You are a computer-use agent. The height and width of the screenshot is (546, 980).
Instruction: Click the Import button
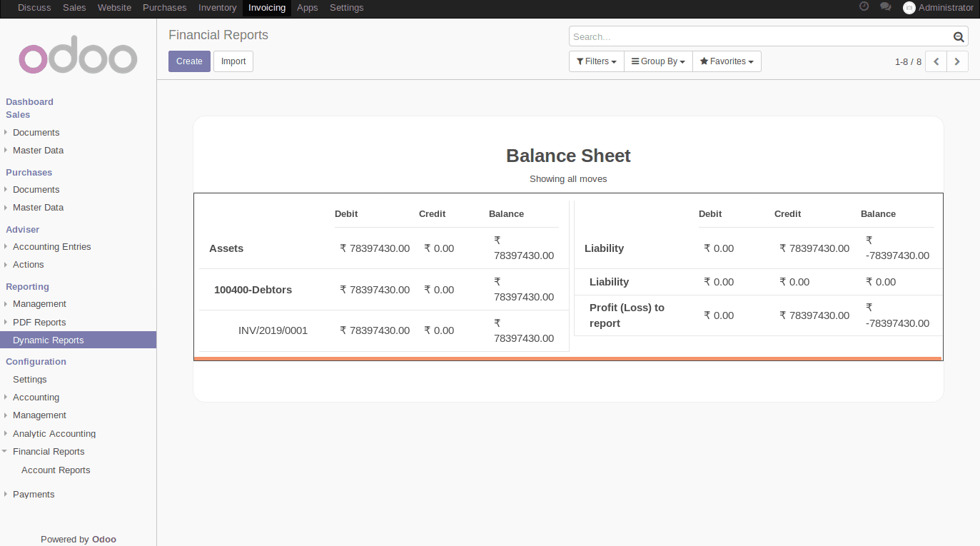pyautogui.click(x=233, y=61)
